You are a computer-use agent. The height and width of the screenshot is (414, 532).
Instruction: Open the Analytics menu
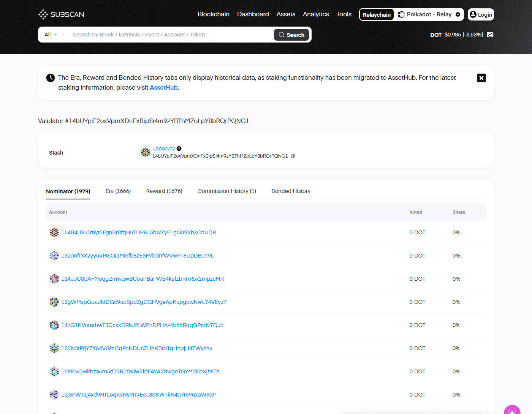tap(316, 14)
